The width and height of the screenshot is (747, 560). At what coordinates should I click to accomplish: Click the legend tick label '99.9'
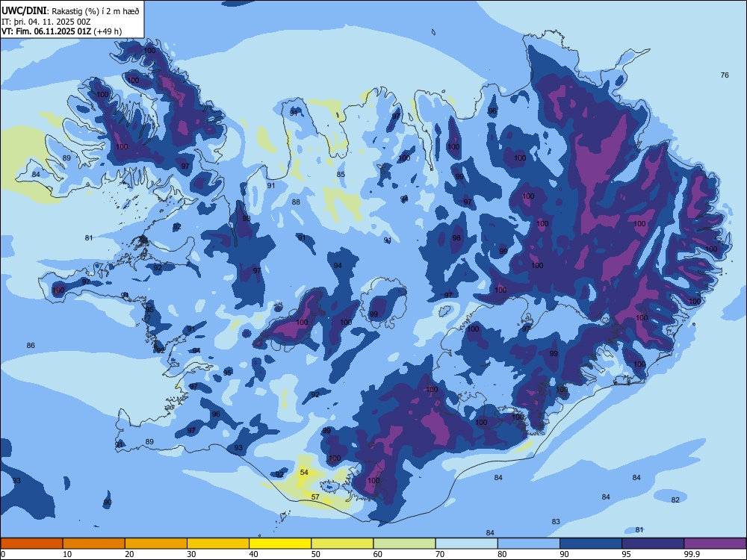click(x=692, y=554)
